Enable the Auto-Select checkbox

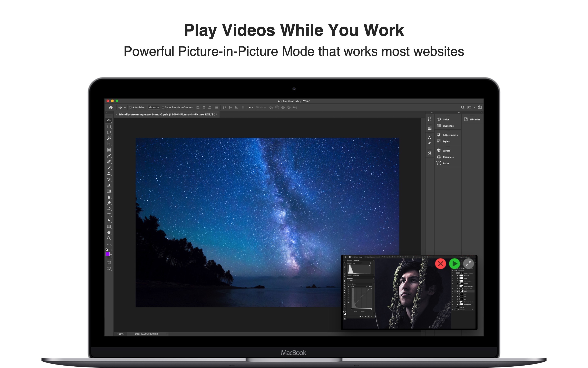(x=130, y=107)
